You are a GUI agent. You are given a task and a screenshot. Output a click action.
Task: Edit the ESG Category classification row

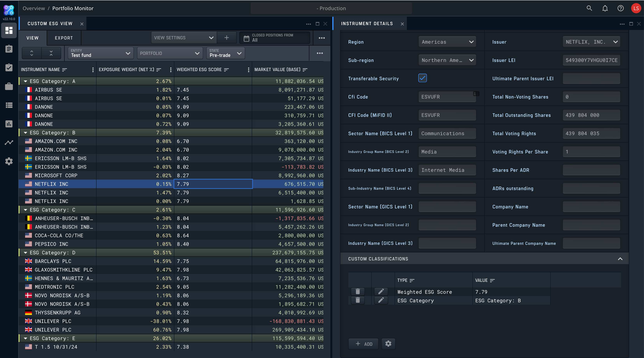pos(381,300)
